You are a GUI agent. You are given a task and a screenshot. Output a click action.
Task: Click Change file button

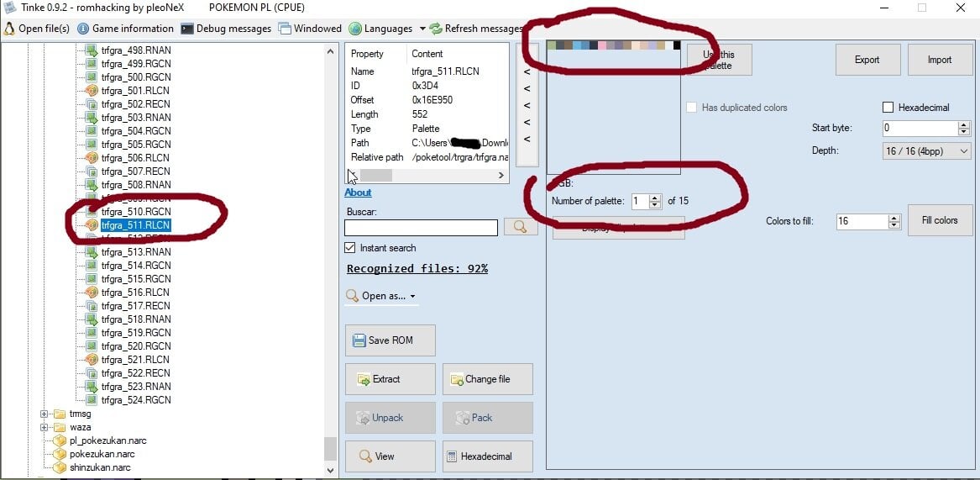coord(488,379)
